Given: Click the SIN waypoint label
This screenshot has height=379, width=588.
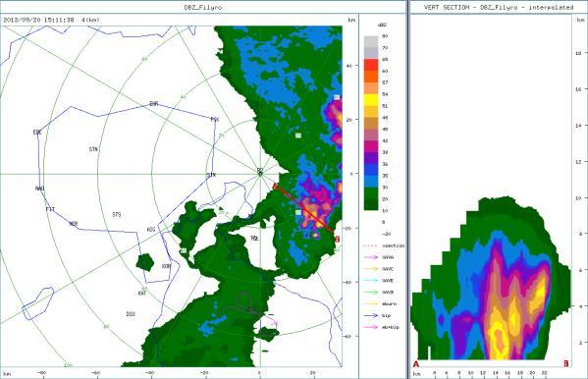Looking at the screenshot, I should 211,175.
